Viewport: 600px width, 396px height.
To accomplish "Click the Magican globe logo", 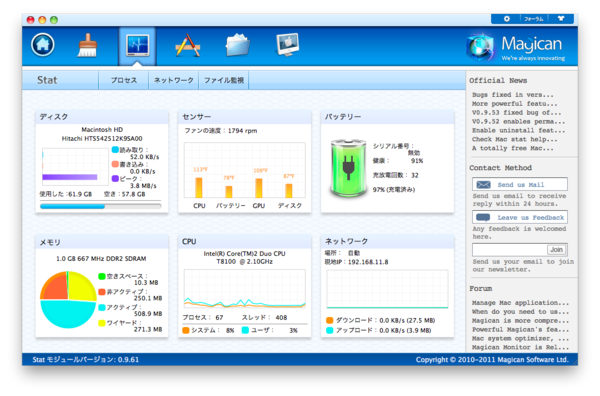I will pos(480,47).
